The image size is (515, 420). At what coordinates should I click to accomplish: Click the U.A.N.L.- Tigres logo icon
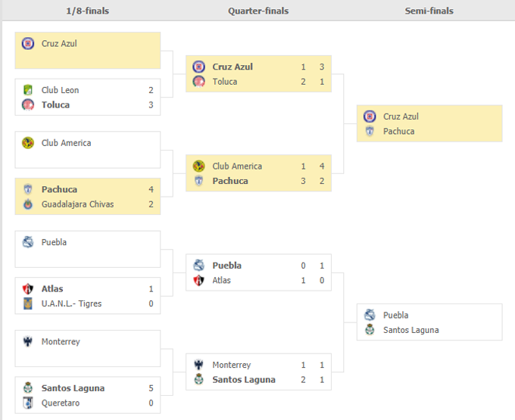pos(28,303)
